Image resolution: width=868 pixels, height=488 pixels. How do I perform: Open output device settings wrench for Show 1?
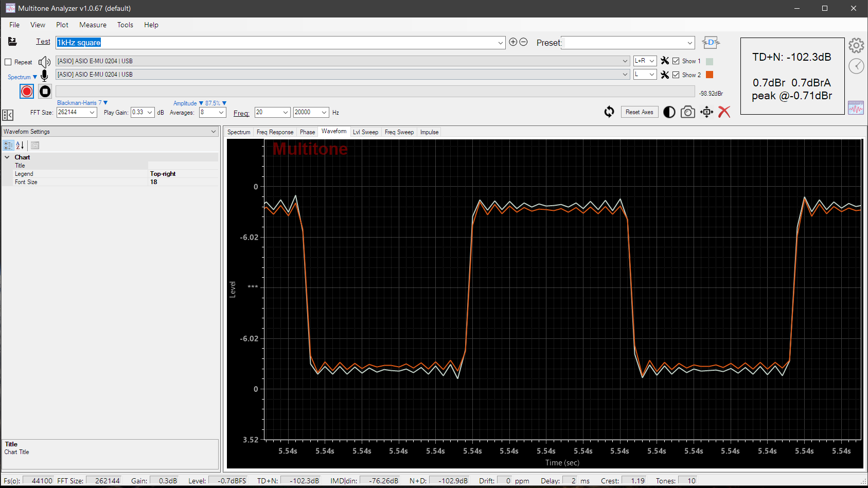click(665, 61)
